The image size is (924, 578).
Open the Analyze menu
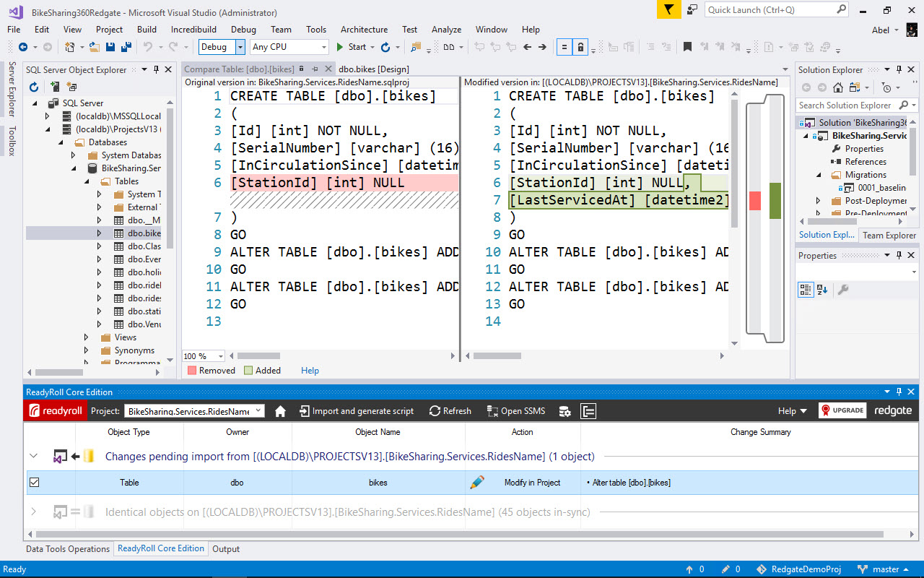(x=446, y=30)
